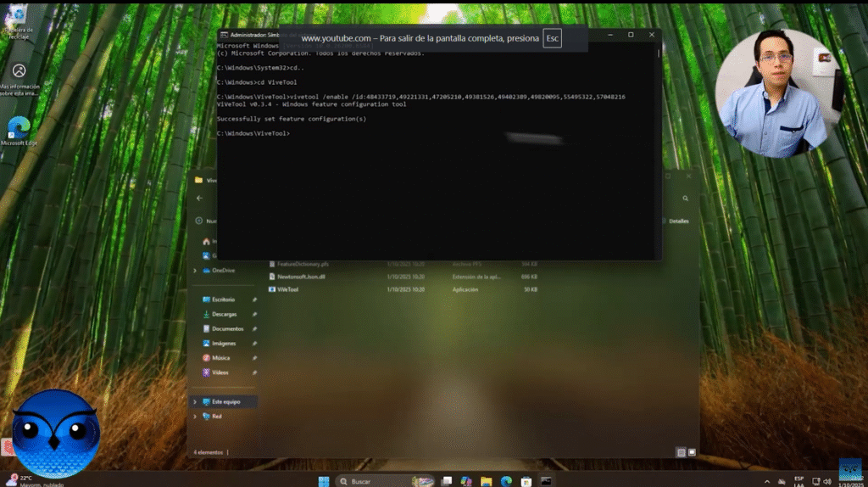Viewport: 868px width, 487px height.
Task: Toggle the Detalles pane in File Explorer
Action: coord(676,221)
